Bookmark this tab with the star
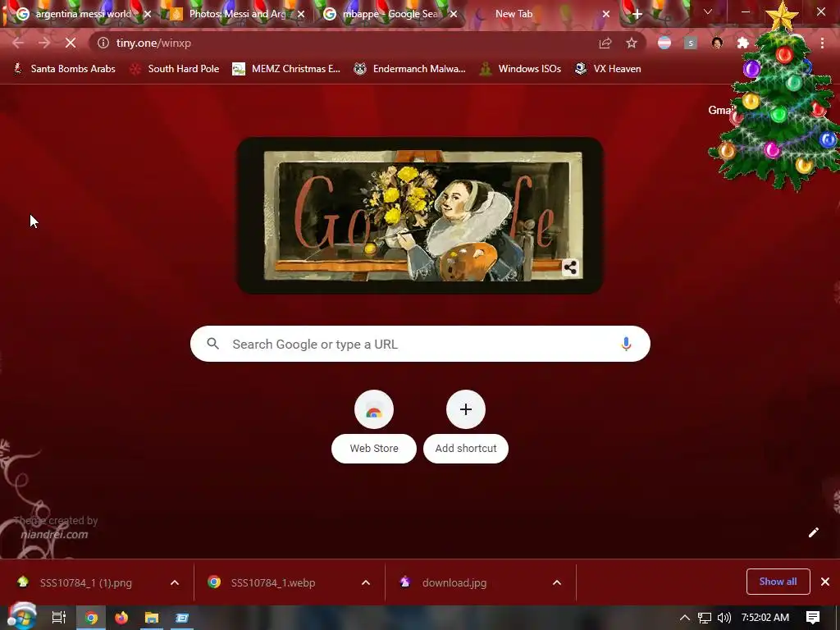The width and height of the screenshot is (840, 630). (x=632, y=43)
